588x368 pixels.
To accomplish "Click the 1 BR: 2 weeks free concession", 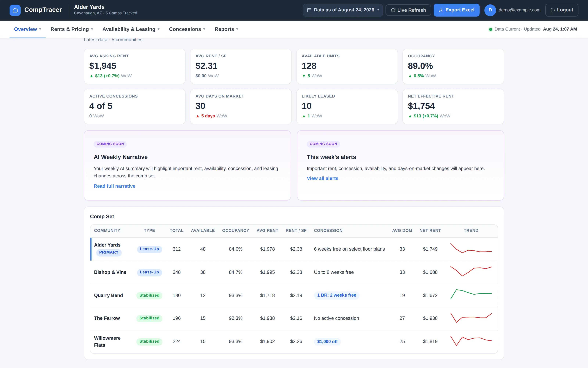I will [x=336, y=295].
